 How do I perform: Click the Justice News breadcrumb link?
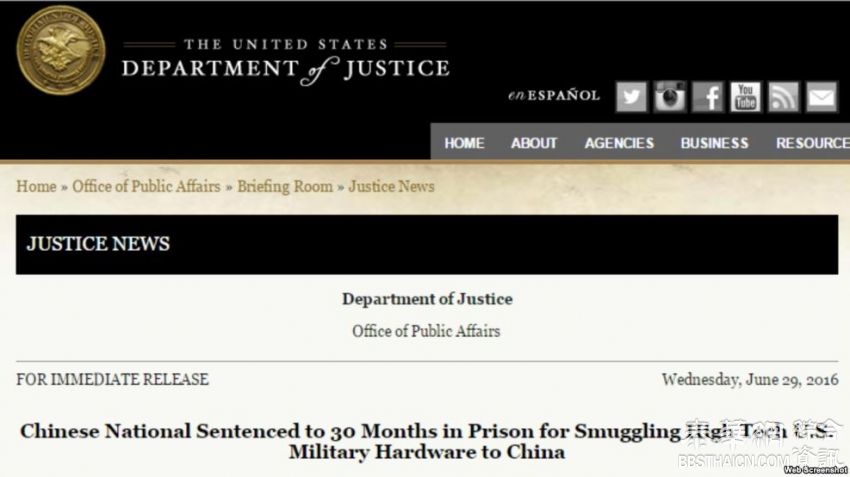[391, 187]
